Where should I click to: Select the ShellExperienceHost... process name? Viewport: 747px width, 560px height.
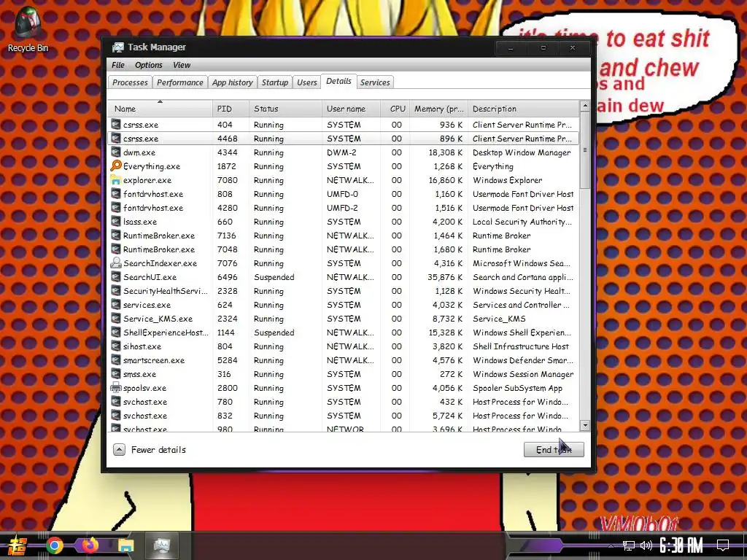166,332
